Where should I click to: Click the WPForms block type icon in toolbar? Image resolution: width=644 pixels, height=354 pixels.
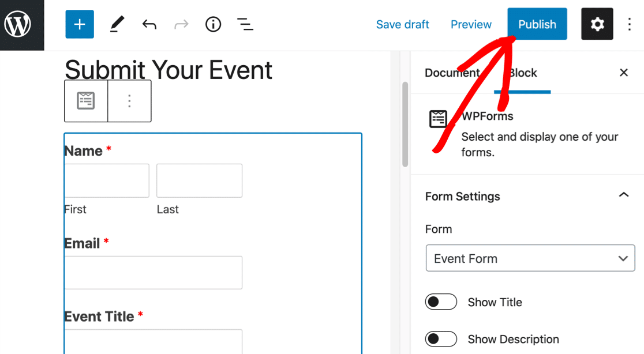[86, 101]
